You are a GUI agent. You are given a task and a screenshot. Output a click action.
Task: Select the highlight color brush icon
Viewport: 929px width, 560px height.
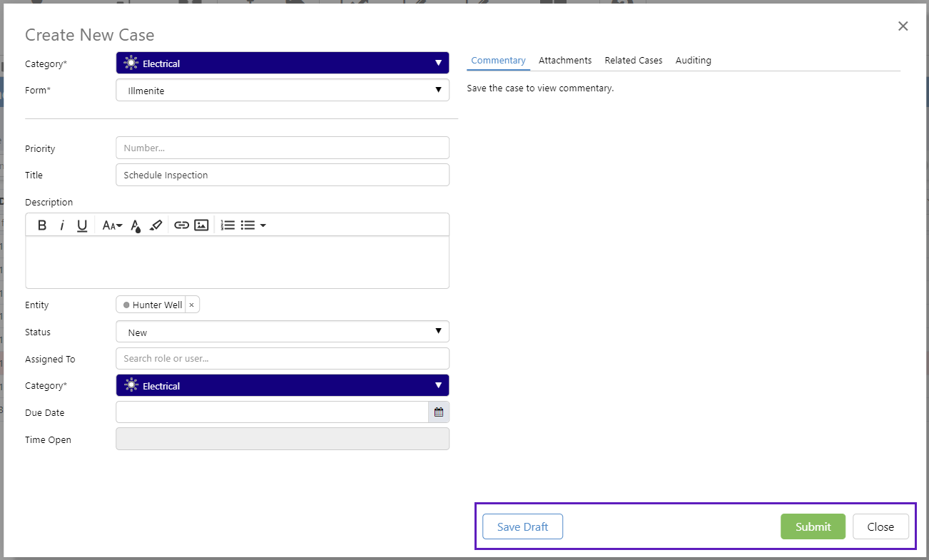(x=156, y=225)
